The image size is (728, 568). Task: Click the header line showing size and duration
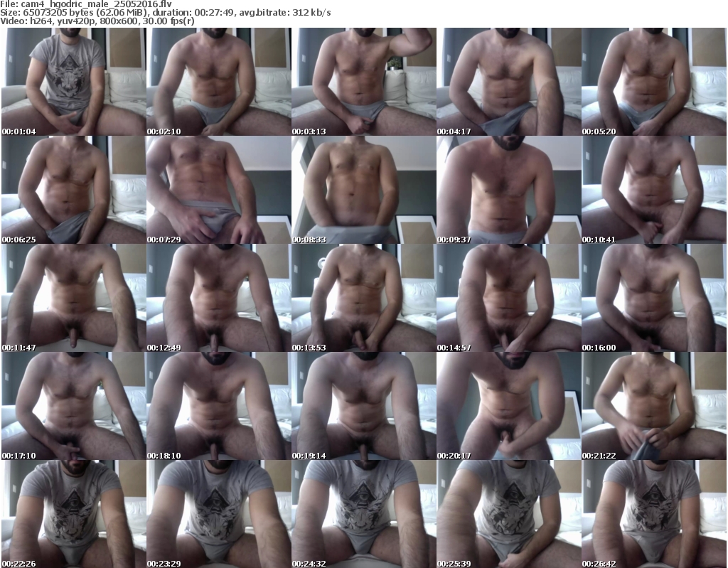(165, 13)
